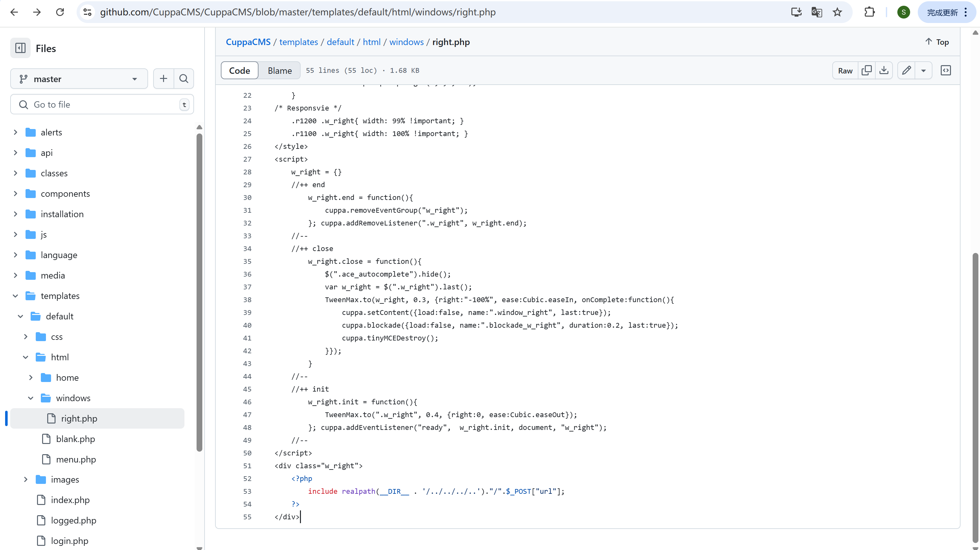The image size is (980, 550).
Task: Open browser menu three dots
Action: coord(966,12)
